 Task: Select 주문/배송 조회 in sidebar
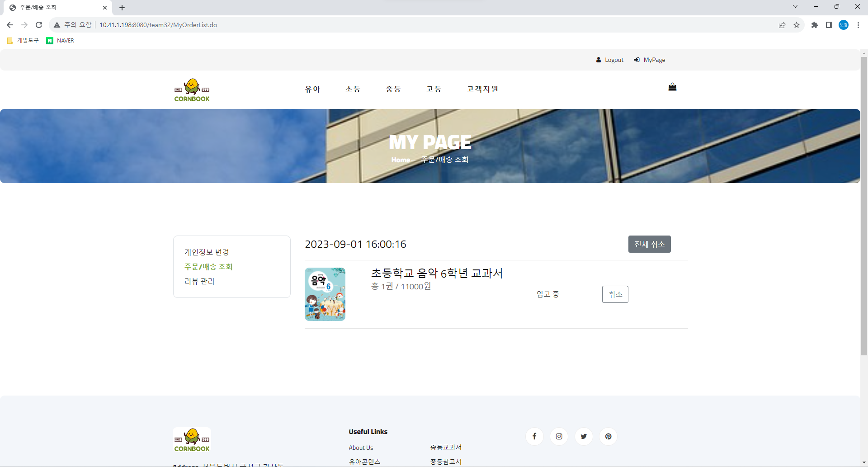click(208, 267)
